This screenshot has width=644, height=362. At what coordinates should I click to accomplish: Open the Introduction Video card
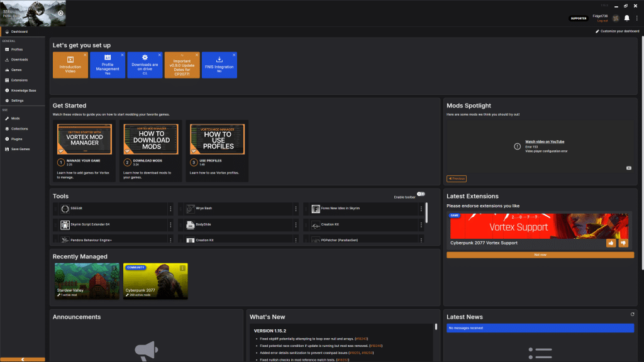[x=70, y=65]
